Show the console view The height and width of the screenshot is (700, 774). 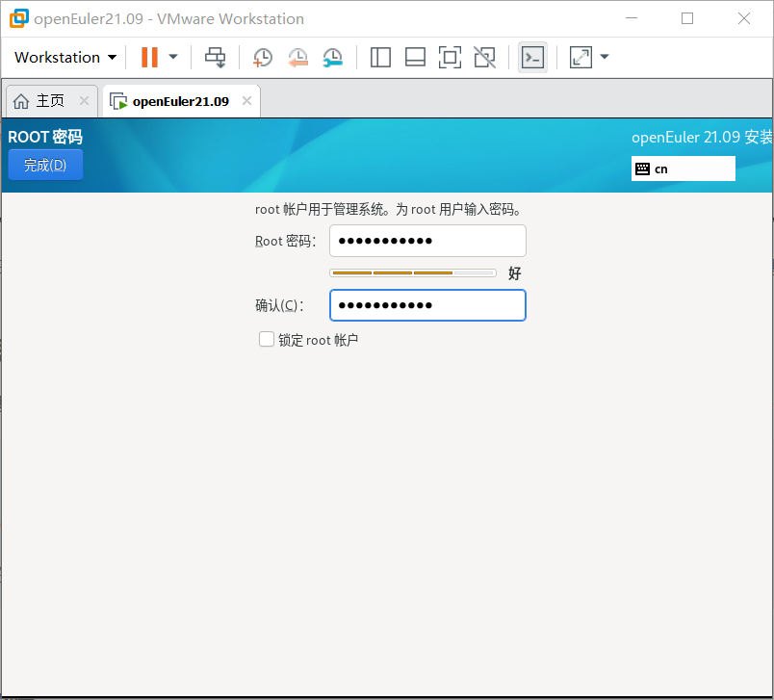pyautogui.click(x=532, y=57)
